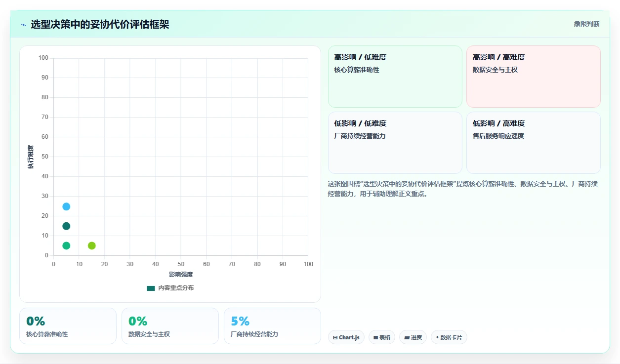Image resolution: width=620 pixels, height=364 pixels.
Task: Click 0% 核心算薪准确性 stat card
Action: [x=68, y=326]
